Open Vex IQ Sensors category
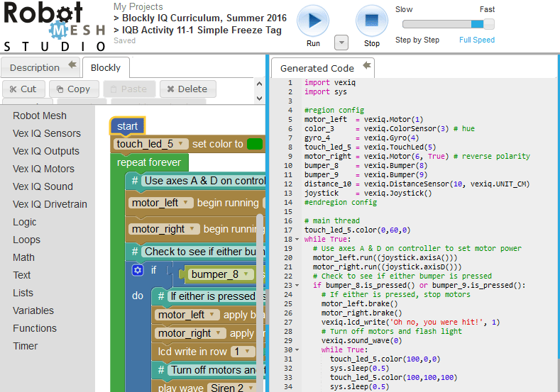Image resolution: width=560 pixels, height=392 pixels. [47, 133]
